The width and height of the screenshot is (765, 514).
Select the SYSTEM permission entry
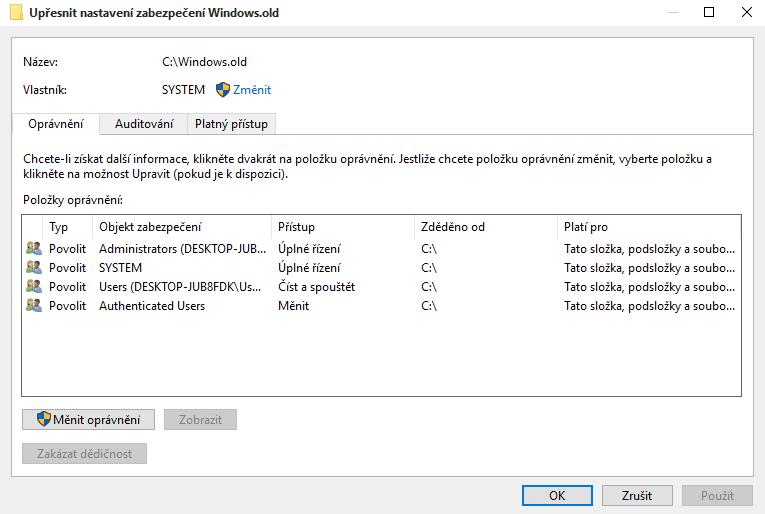click(381, 268)
